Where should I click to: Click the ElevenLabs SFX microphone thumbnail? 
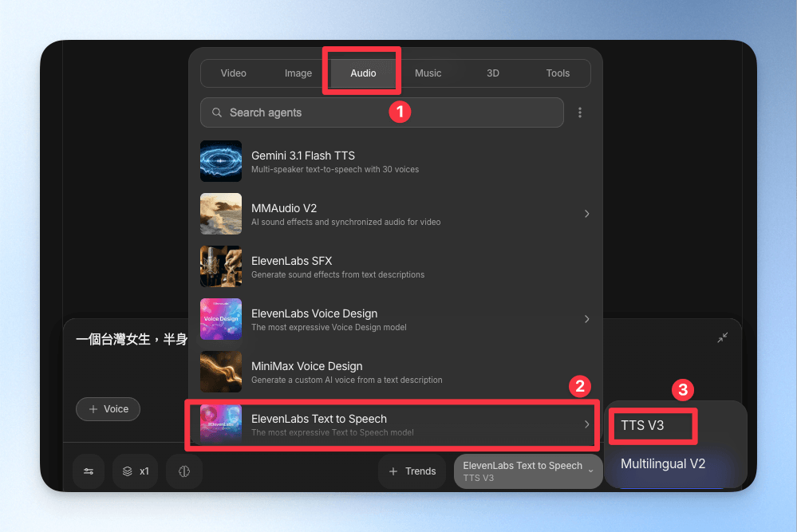221,266
